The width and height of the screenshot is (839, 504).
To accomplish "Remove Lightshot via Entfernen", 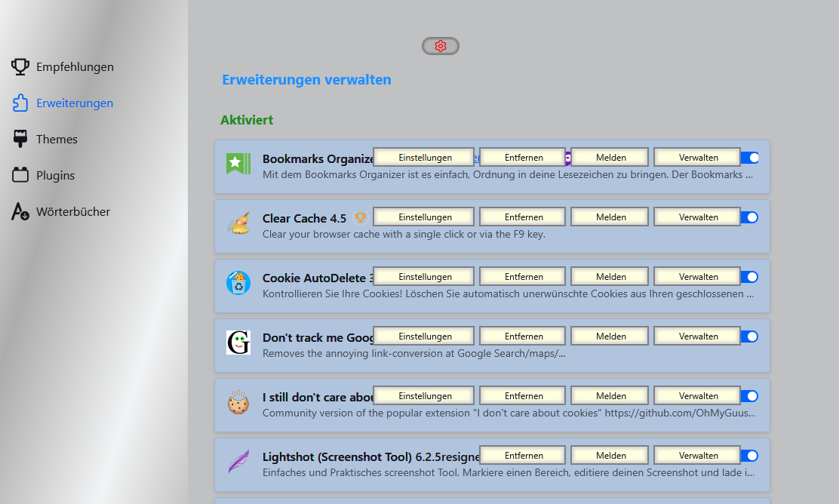I will 522,455.
